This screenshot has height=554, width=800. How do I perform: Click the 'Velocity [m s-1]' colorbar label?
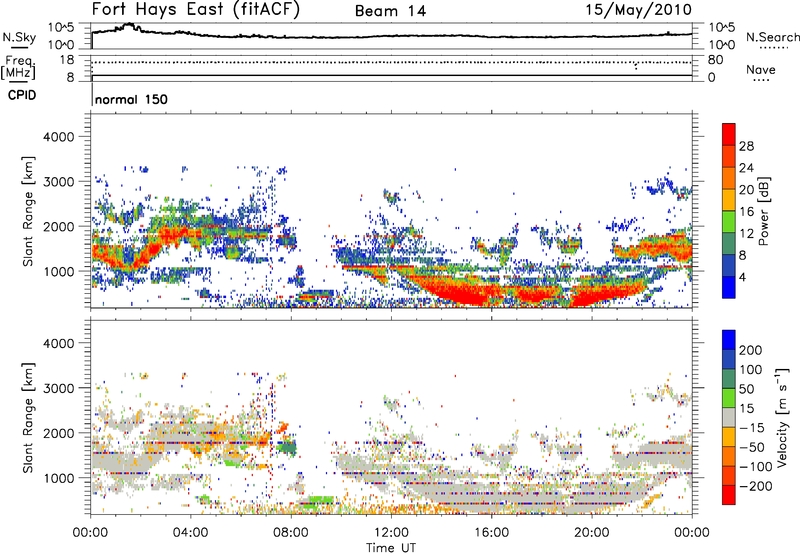[781, 417]
